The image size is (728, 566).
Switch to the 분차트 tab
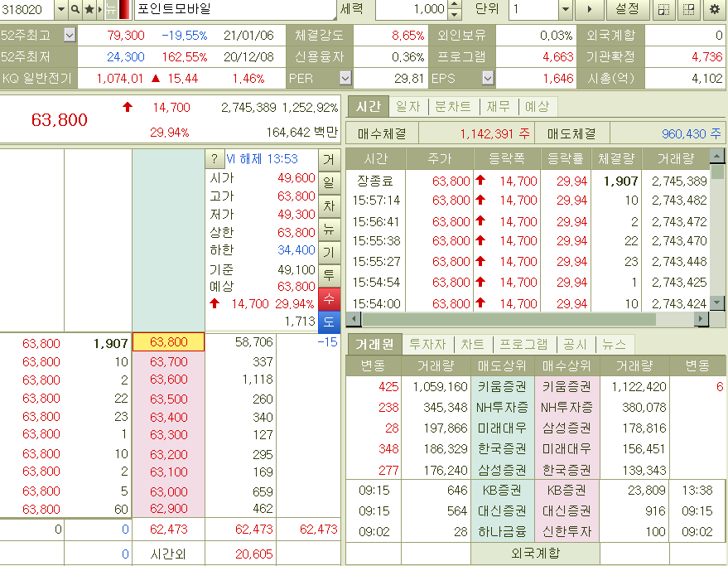pos(453,107)
